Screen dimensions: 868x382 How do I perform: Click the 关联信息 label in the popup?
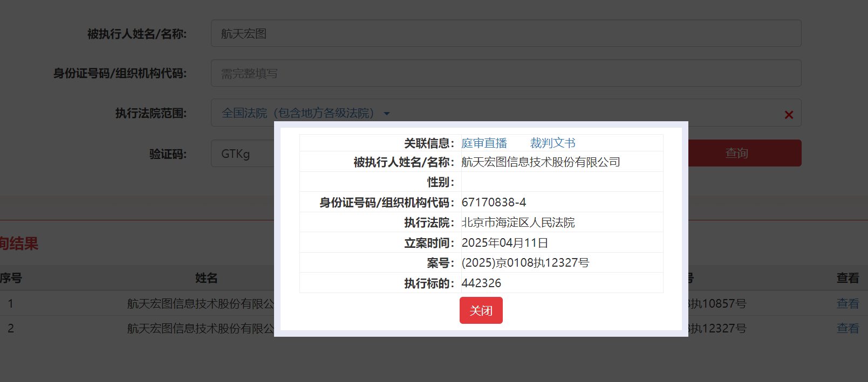pos(429,143)
